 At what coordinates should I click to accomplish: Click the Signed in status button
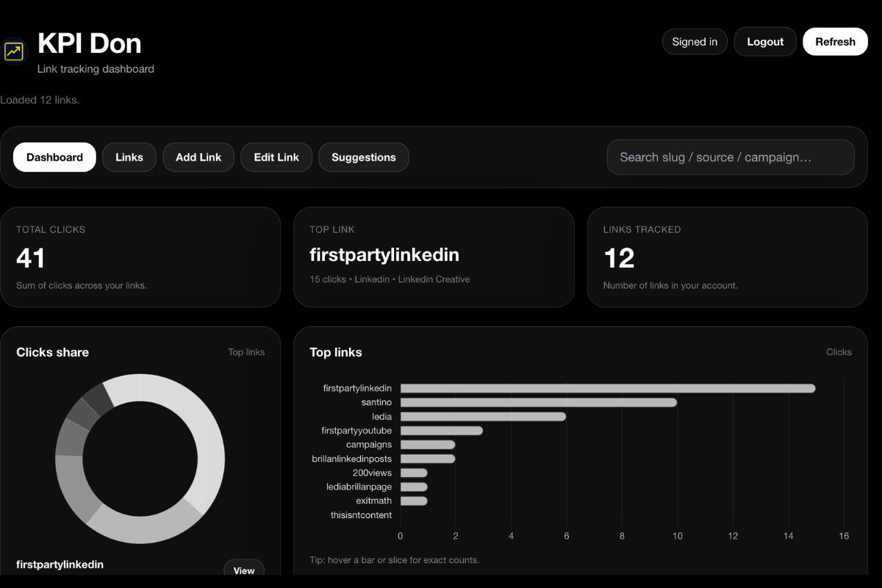pos(694,41)
